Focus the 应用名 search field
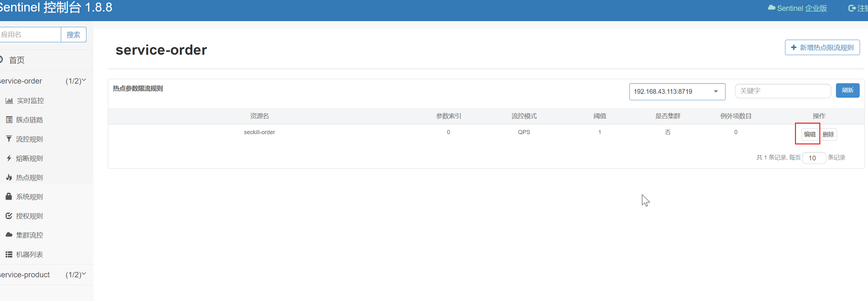Viewport: 868px width, 301px height. pyautogui.click(x=30, y=34)
